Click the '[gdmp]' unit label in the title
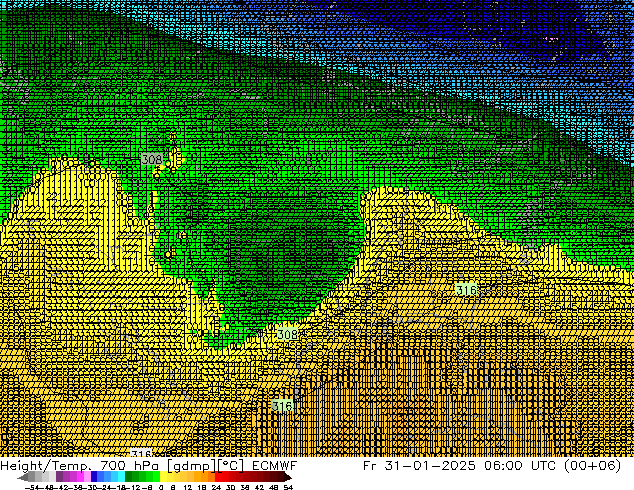 pyautogui.click(x=192, y=466)
